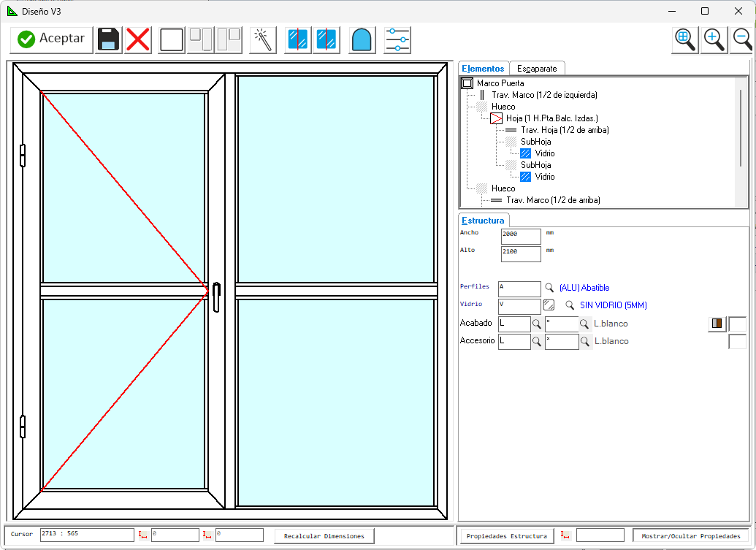756x550 pixels.
Task: Click first Acabado search magnifier
Action: 537,324
